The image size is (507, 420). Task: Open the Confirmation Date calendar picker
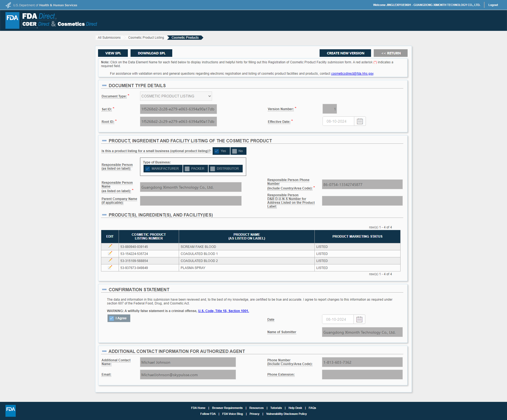point(359,319)
